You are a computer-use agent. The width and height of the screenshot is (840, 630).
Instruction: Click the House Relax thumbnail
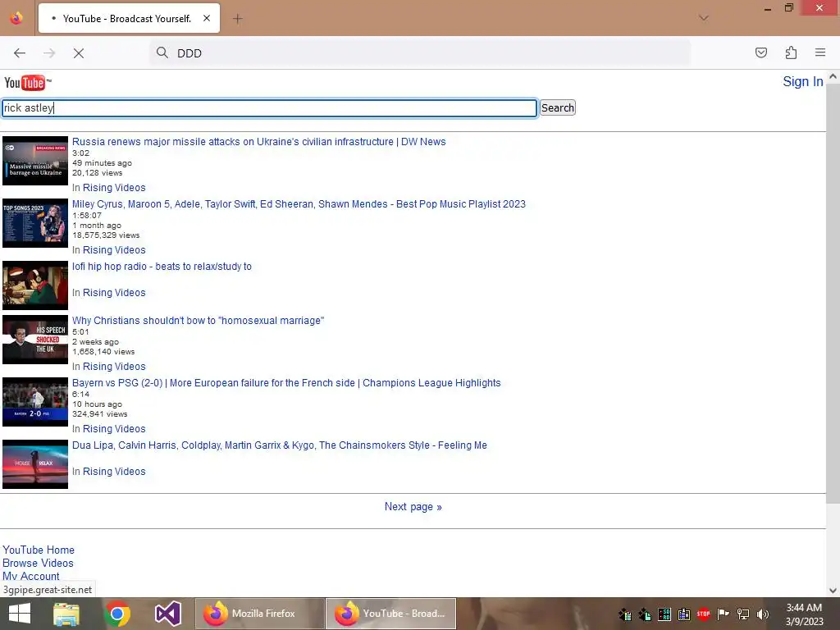[35, 464]
